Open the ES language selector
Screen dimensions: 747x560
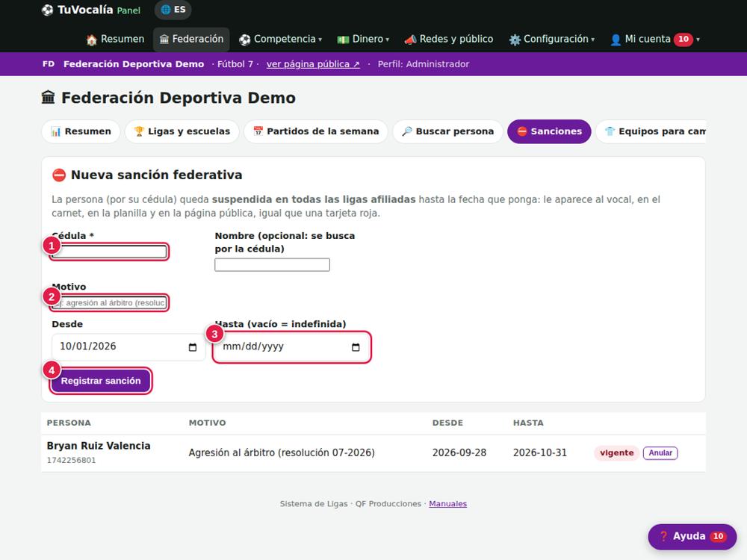[x=173, y=10]
